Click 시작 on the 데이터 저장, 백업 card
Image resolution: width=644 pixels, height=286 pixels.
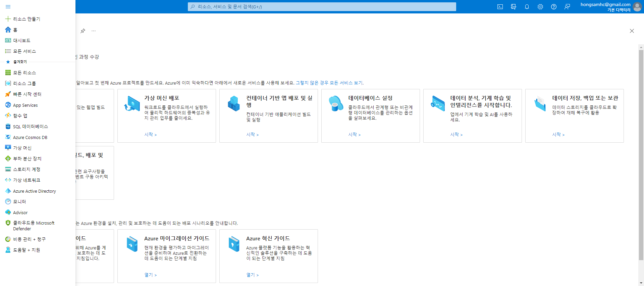click(558, 135)
